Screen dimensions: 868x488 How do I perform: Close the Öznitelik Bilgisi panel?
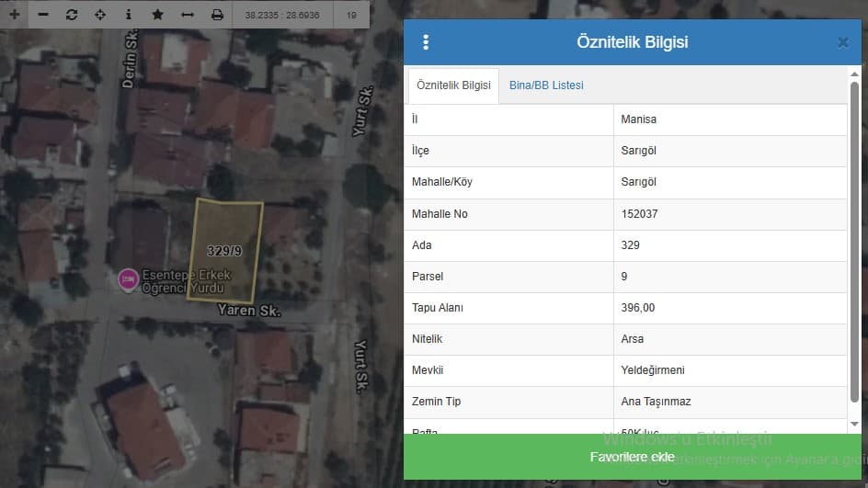coord(843,42)
